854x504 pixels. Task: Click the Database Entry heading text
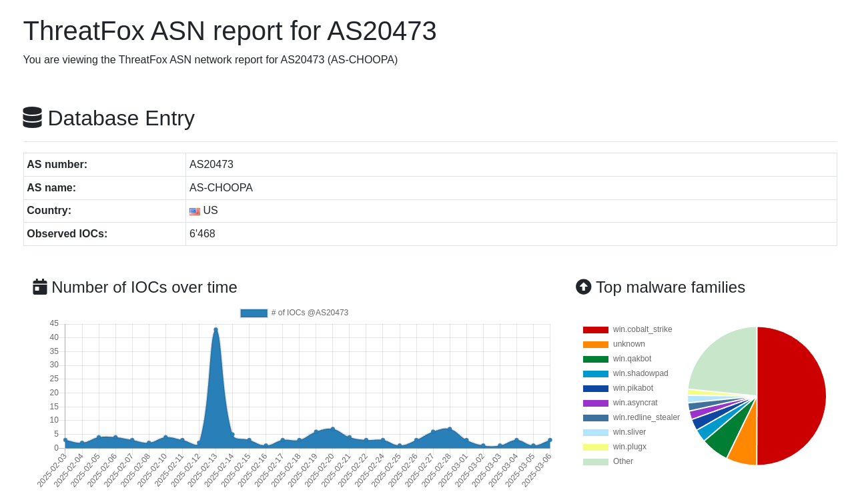pyautogui.click(x=121, y=118)
